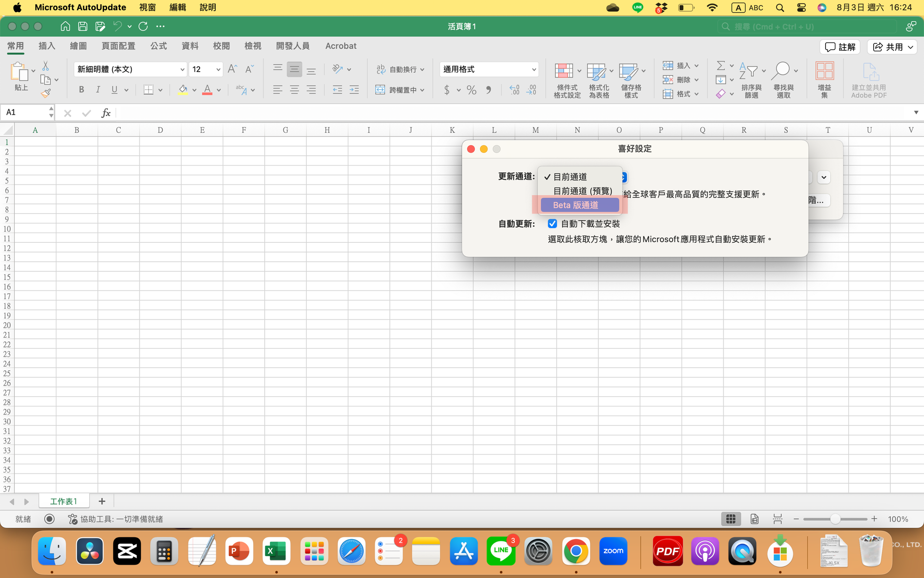Switch to the 公式 ribbon tab
This screenshot has height=578, width=924.
[158, 46]
